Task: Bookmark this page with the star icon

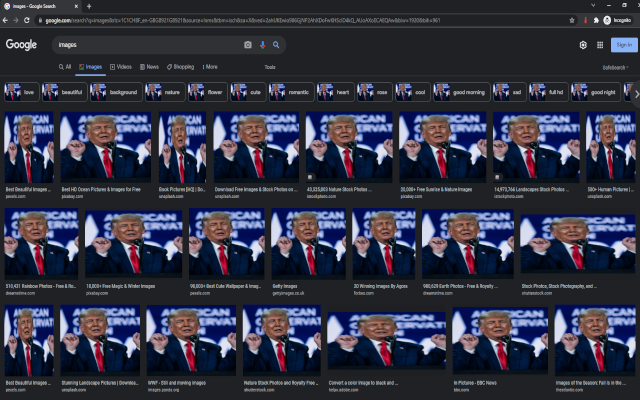Action: pyautogui.click(x=572, y=20)
